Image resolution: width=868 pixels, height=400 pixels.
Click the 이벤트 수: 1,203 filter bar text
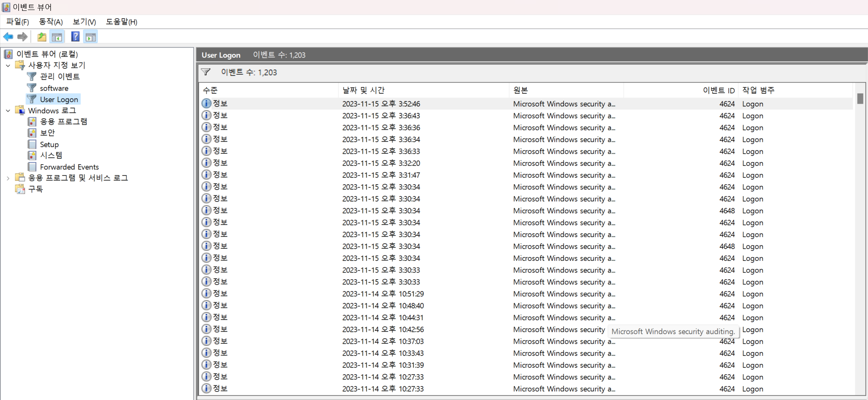tap(249, 72)
